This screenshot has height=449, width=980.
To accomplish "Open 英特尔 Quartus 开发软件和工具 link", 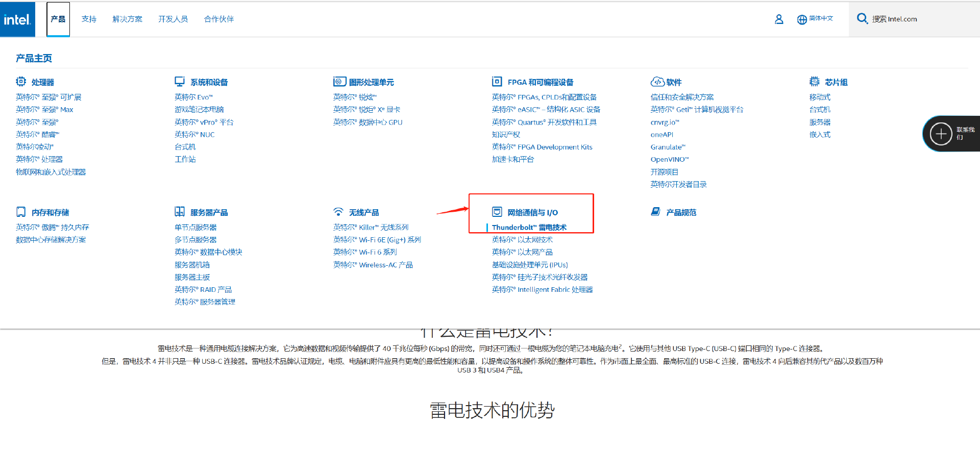I will (544, 122).
